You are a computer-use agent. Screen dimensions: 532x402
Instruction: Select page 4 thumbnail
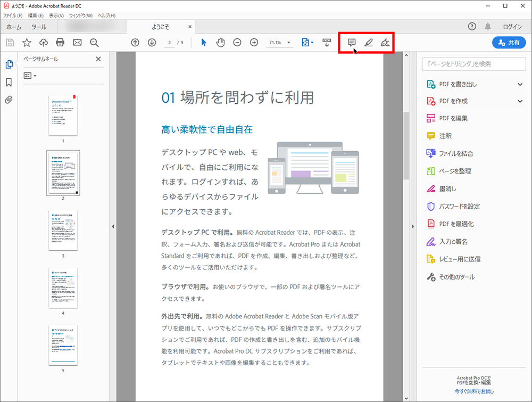pyautogui.click(x=63, y=288)
